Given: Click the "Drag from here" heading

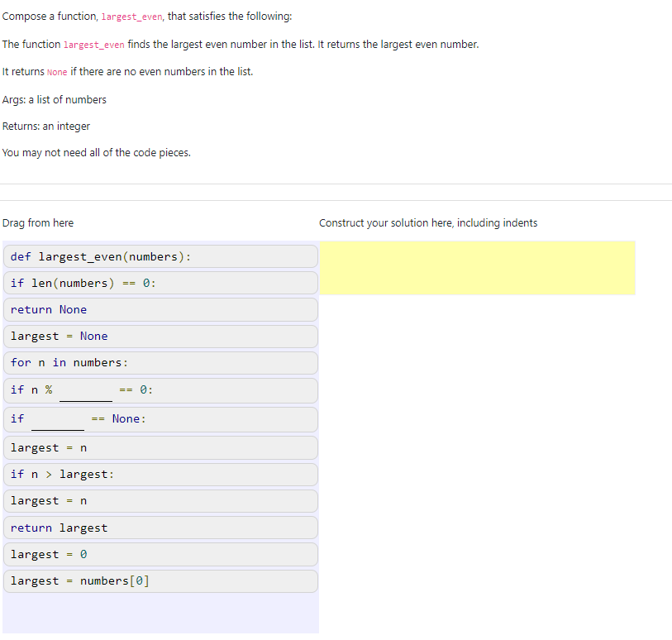Looking at the screenshot, I should (38, 222).
